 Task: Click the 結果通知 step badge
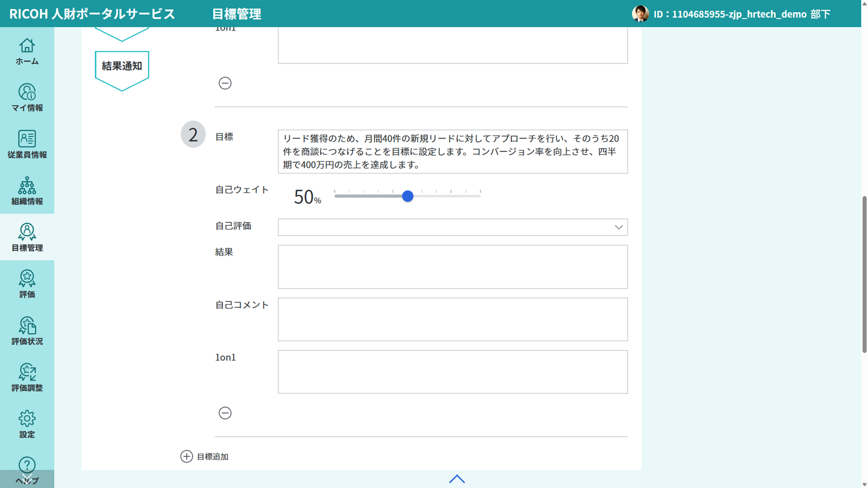tap(122, 66)
